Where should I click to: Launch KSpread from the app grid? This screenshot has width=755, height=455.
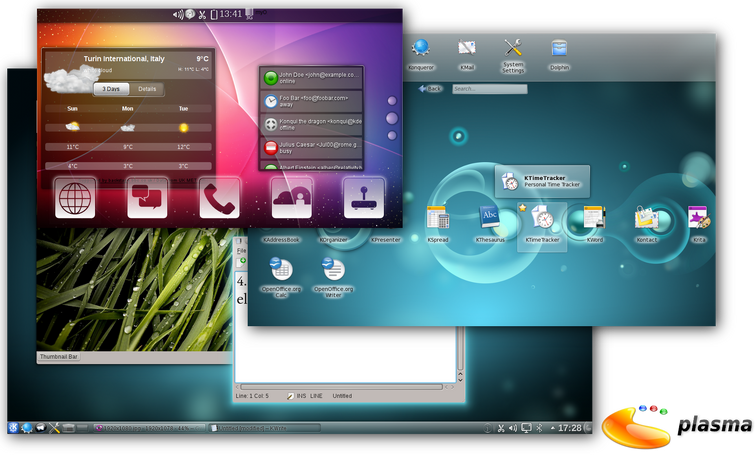click(x=438, y=219)
